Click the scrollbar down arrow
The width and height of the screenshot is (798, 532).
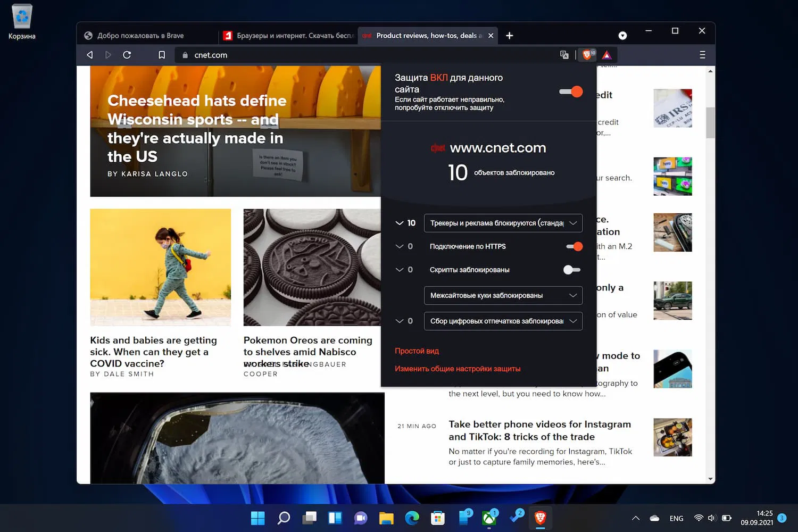click(x=710, y=479)
